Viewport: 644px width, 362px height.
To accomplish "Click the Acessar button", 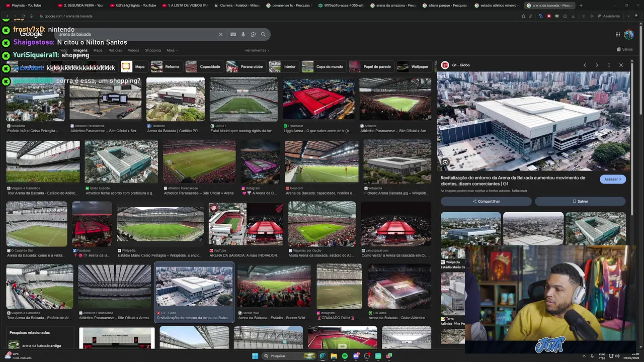I will click(x=612, y=179).
